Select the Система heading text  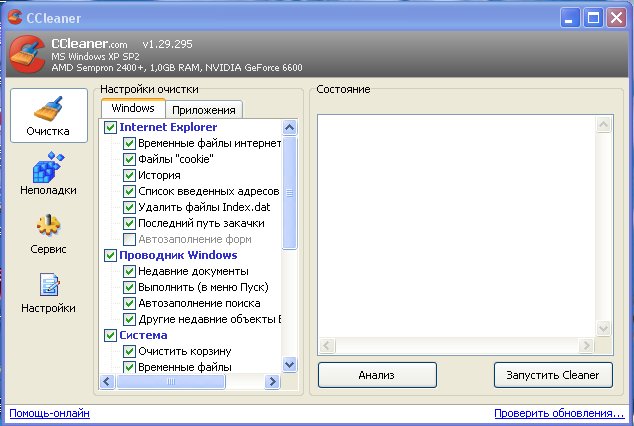(143, 335)
